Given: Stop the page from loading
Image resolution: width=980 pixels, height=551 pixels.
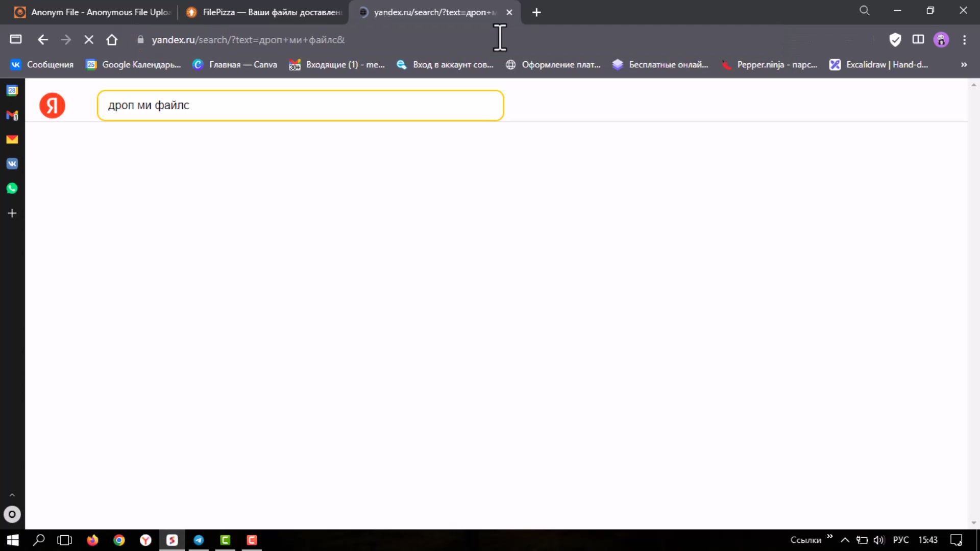Looking at the screenshot, I should [x=89, y=40].
